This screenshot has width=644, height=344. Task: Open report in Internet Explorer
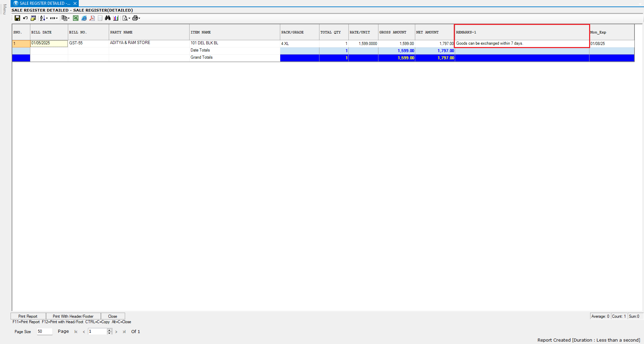[x=84, y=18]
